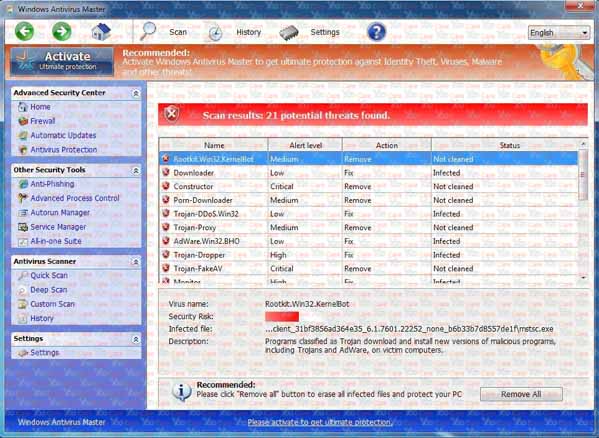The image size is (599, 438).
Task: Select the Trojan-FakeAV threat row
Action: coord(369,268)
